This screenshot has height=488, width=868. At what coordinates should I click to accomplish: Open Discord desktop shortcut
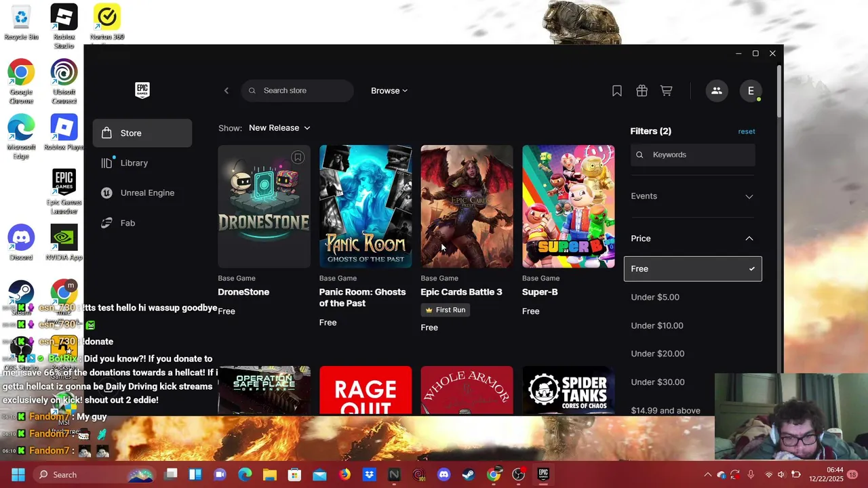pyautogui.click(x=21, y=243)
